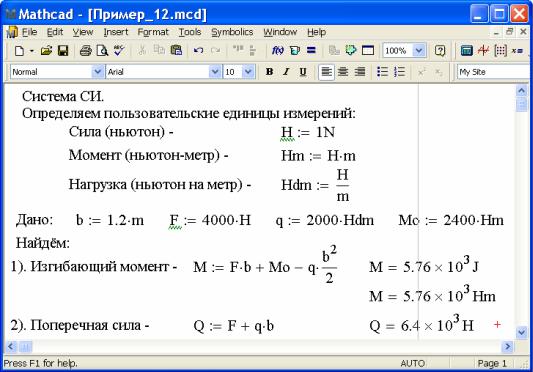Click the Align Across regions icon
This screenshot has width=533, height=372.
pos(238,50)
